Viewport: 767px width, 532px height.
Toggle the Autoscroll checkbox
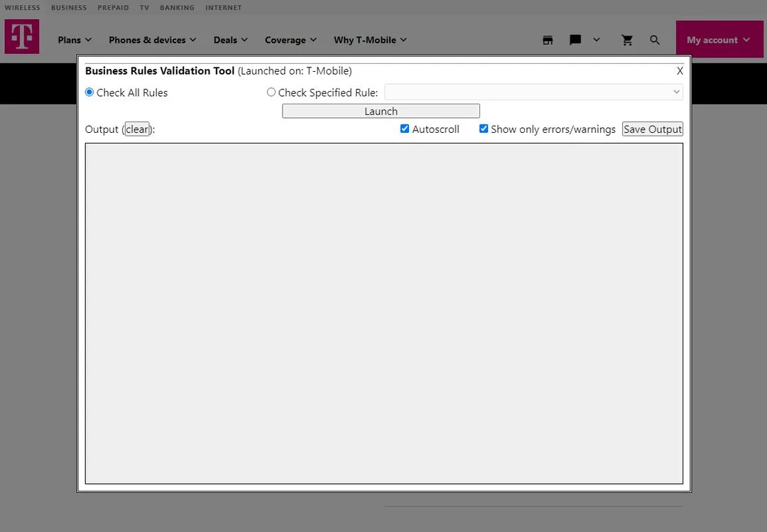(x=405, y=129)
